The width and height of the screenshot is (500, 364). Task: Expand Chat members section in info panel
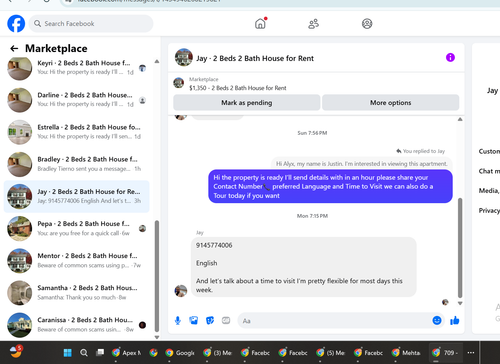[489, 171]
